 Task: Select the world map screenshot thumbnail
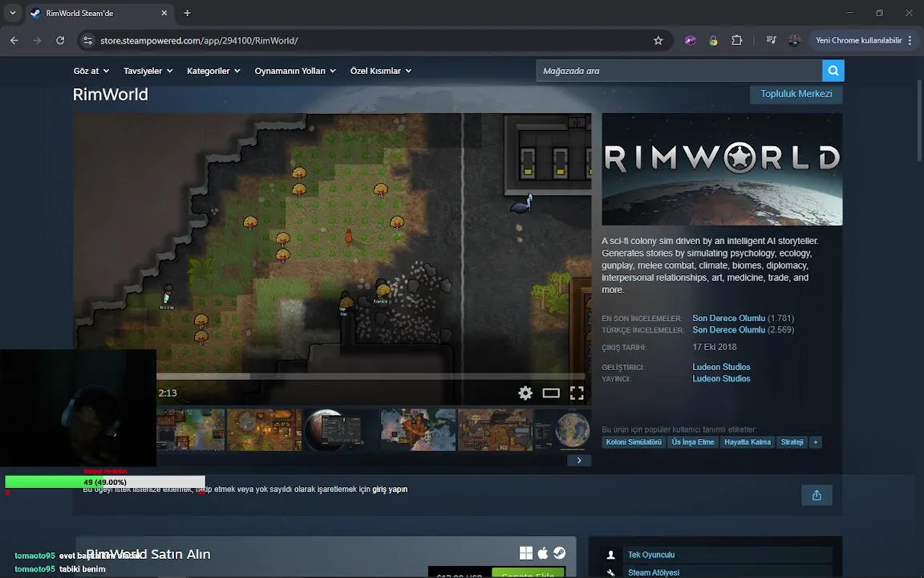point(419,430)
